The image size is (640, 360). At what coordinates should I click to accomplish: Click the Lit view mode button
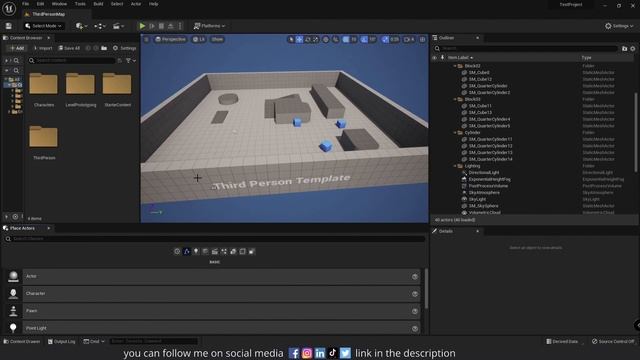[199, 40]
